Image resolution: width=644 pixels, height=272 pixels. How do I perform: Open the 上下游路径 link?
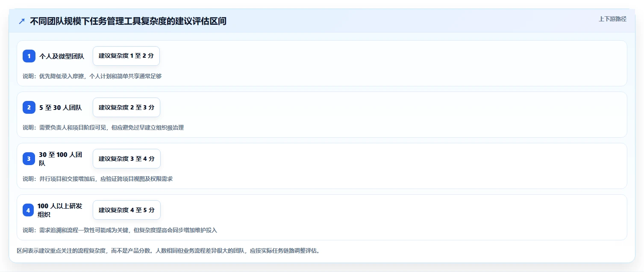point(612,19)
